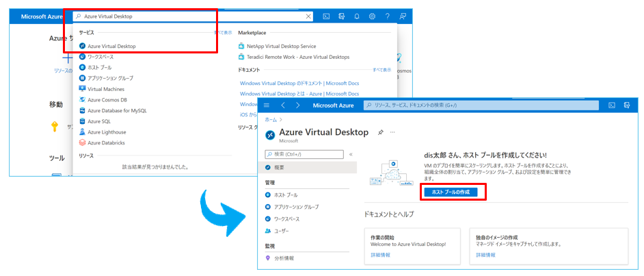Click the ホスト プールの作成 button
Image resolution: width=644 pixels, height=276 pixels.
point(451,192)
